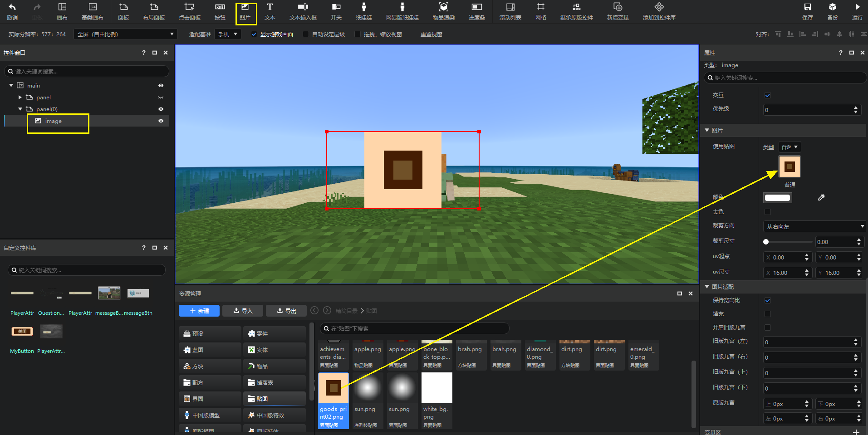The height and width of the screenshot is (435, 868).
Task: Enable the 填充 checkbox
Action: [768, 314]
